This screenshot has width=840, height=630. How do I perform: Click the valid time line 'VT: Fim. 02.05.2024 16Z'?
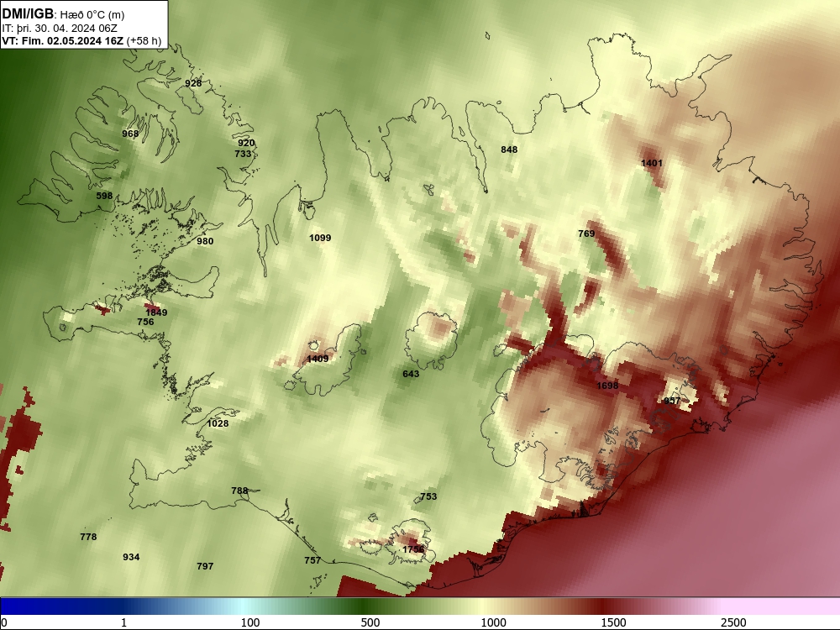[x=63, y=41]
